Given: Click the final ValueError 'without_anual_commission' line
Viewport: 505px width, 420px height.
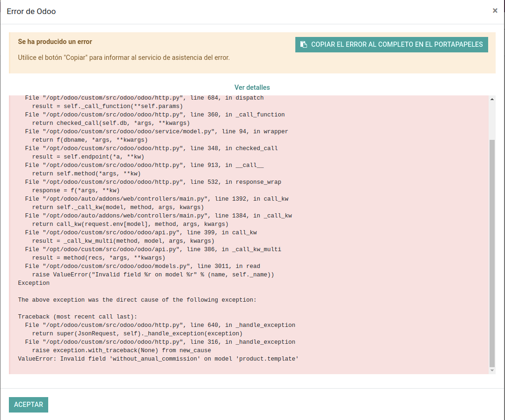Looking at the screenshot, I should tap(158, 359).
